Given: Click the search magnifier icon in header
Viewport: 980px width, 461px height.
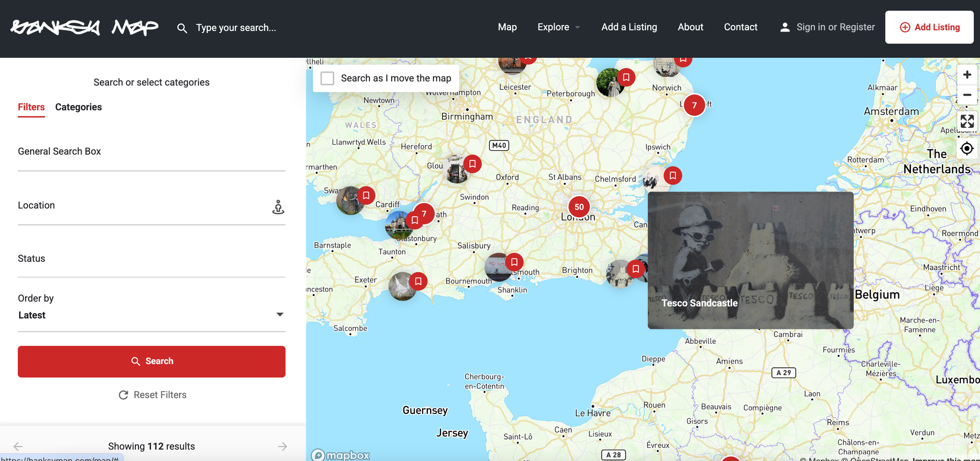Looking at the screenshot, I should 182,28.
